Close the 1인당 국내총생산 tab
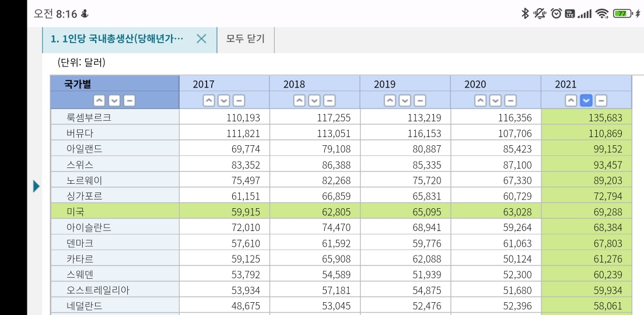 point(201,39)
